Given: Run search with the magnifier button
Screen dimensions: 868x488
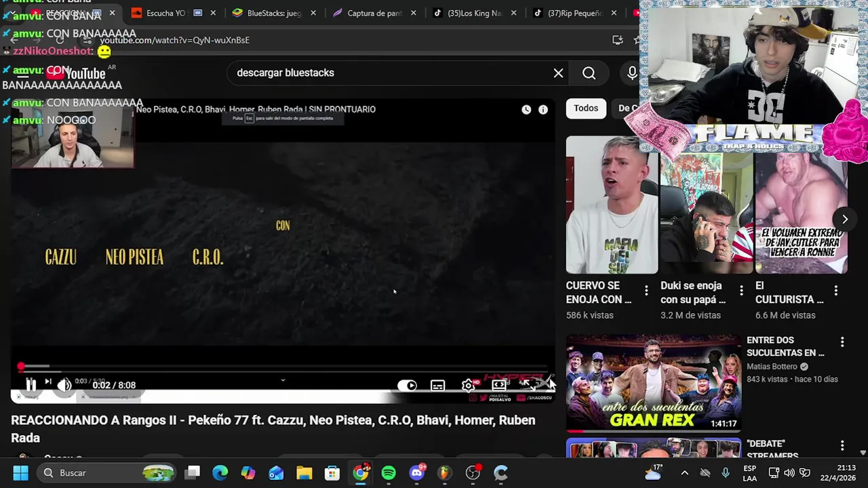Looking at the screenshot, I should [589, 73].
